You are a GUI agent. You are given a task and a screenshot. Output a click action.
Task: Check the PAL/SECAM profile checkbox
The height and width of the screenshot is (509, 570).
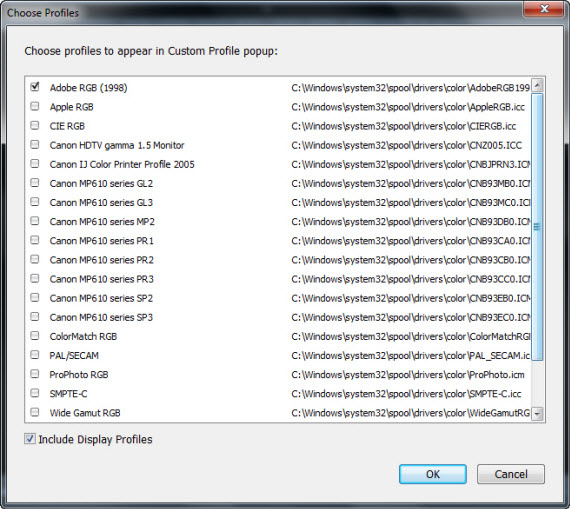tap(35, 354)
